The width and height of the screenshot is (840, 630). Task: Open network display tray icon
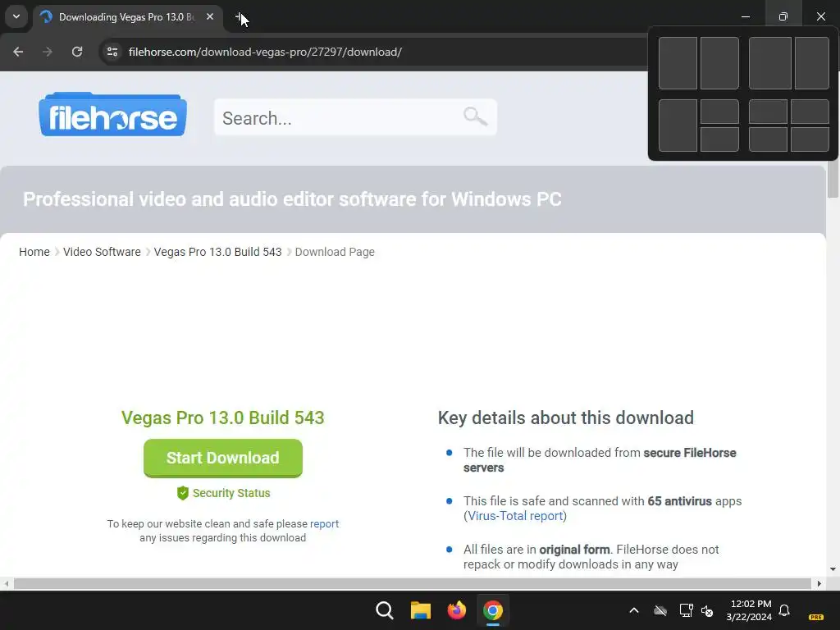(x=687, y=610)
